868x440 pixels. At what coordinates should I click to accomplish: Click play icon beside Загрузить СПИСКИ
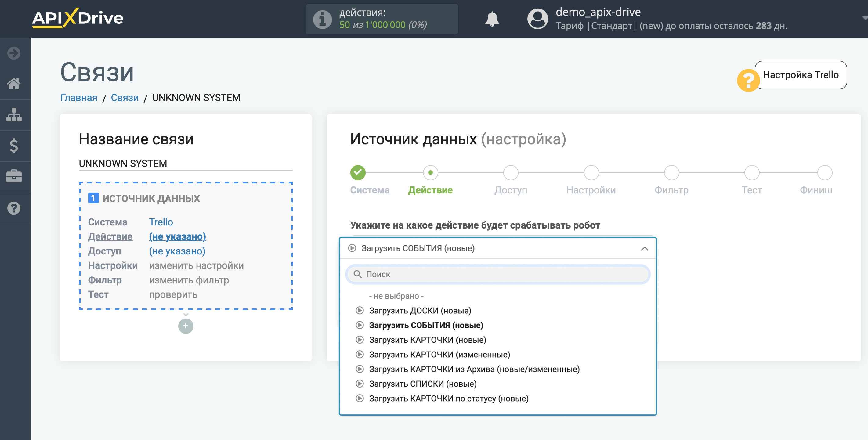click(x=360, y=384)
